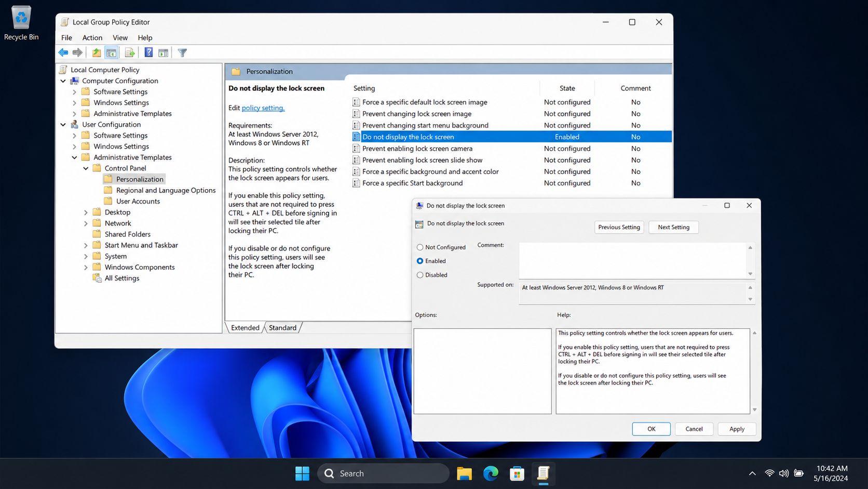Click the Computer Configuration node icon
Viewport: 868px width, 489px height.
point(75,81)
